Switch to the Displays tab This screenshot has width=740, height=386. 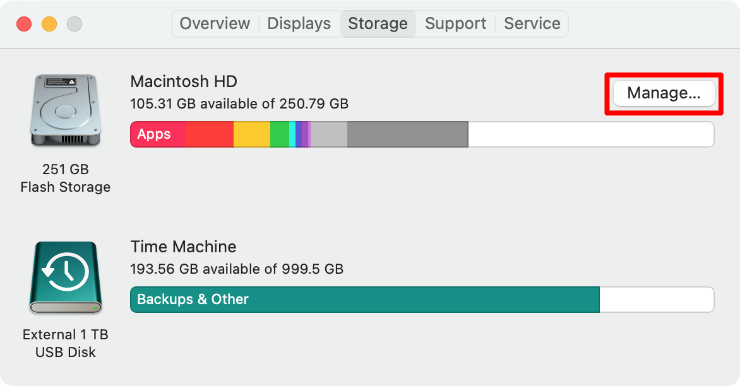pyautogui.click(x=299, y=24)
